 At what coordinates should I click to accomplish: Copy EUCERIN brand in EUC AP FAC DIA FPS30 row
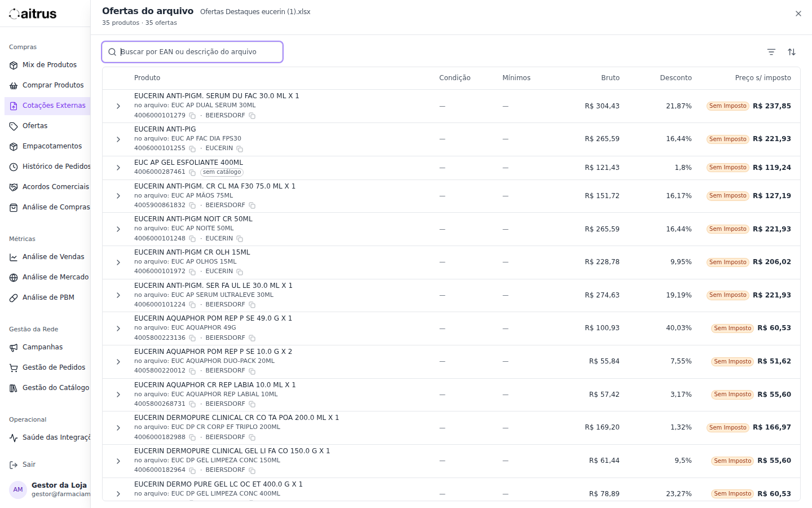point(240,149)
